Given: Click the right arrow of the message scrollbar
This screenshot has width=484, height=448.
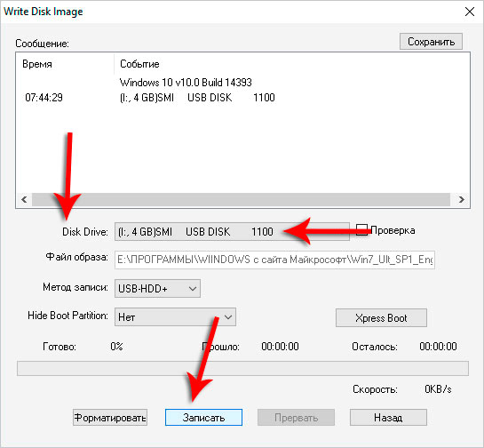Looking at the screenshot, I should [x=461, y=199].
